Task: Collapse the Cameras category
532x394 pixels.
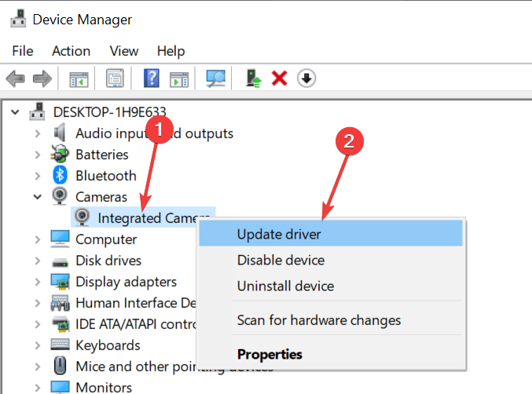Action: tap(37, 197)
